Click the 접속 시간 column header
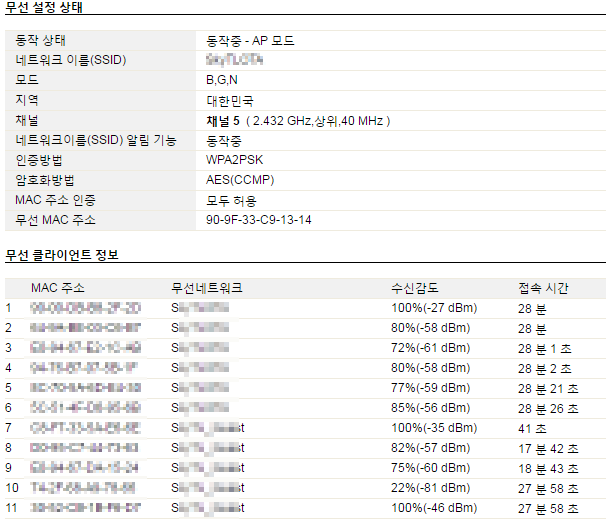The height and width of the screenshot is (519, 609). (543, 288)
